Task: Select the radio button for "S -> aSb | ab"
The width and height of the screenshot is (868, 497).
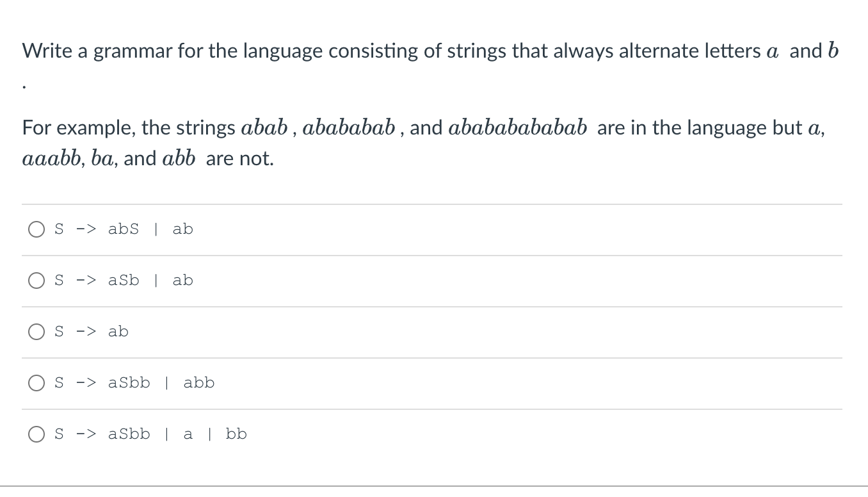Action: tap(36, 281)
